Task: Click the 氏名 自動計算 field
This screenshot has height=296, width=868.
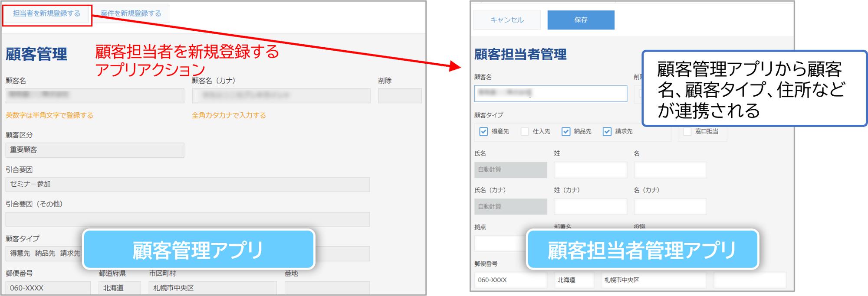Action: pyautogui.click(x=510, y=170)
